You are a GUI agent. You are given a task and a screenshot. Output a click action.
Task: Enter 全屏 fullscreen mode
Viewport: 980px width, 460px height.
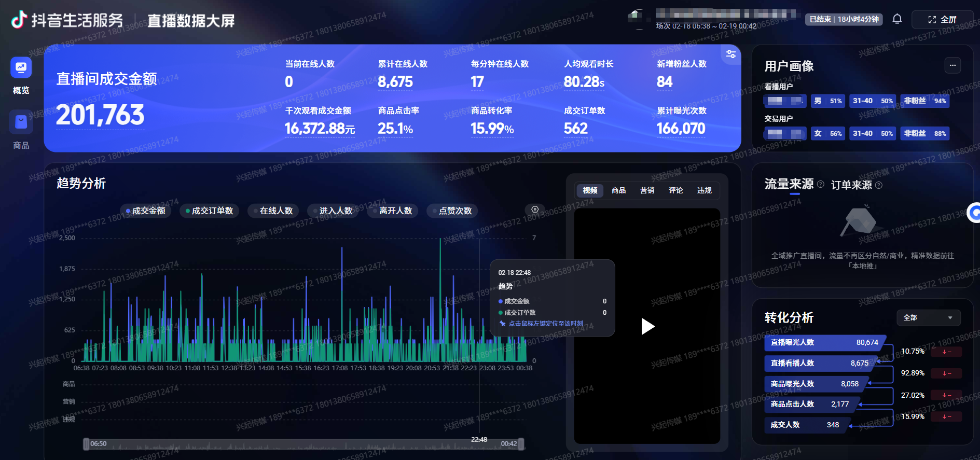tap(942, 20)
